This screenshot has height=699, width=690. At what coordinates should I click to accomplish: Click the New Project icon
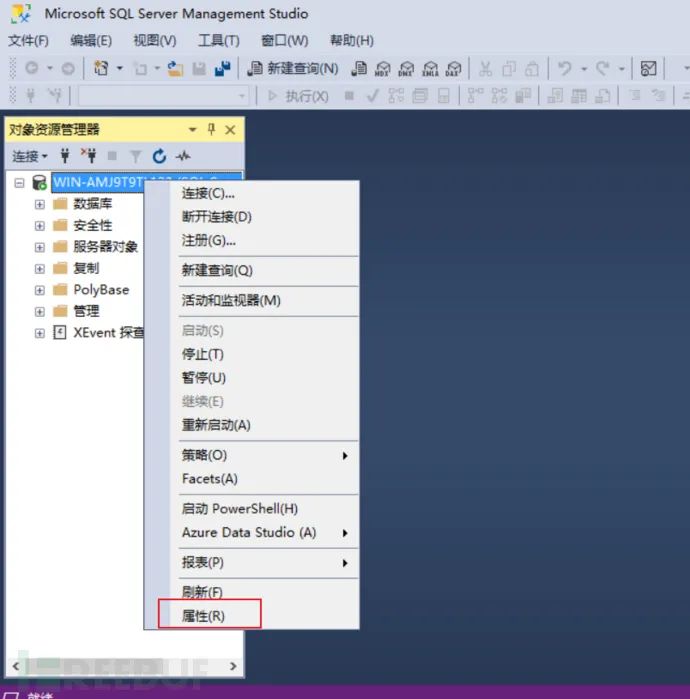click(x=101, y=69)
